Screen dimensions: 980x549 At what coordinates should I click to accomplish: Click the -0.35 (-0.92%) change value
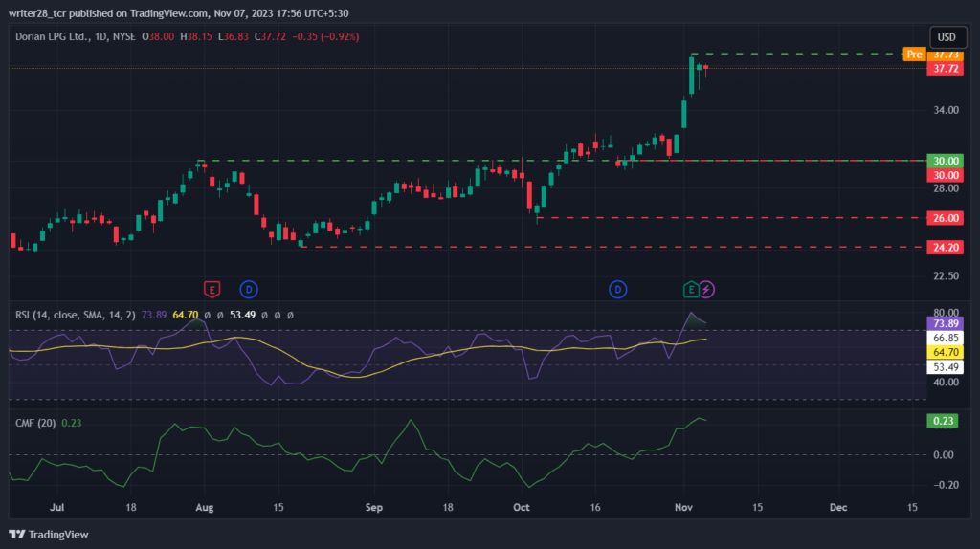tap(325, 37)
